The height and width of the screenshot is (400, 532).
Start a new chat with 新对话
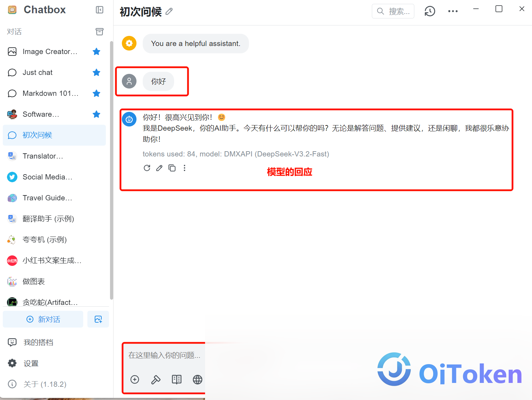[43, 319]
